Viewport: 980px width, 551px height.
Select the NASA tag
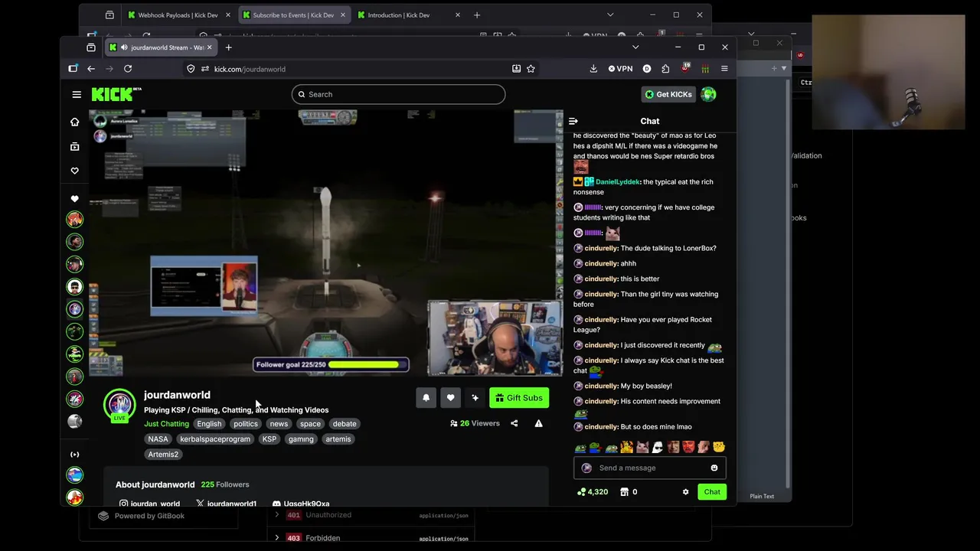(158, 439)
